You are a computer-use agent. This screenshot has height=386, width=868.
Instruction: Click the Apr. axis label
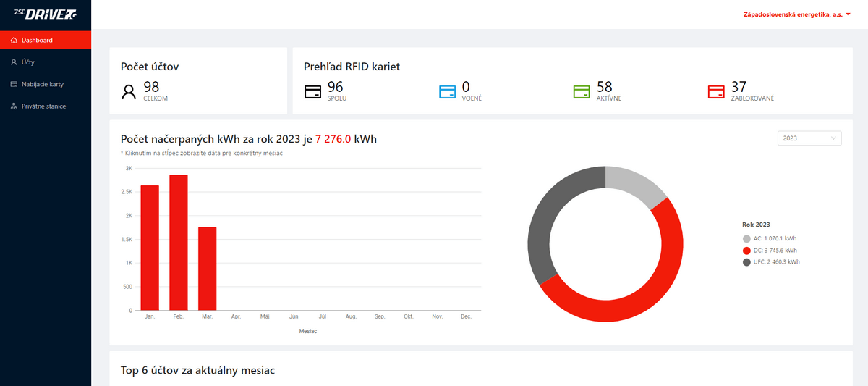tap(236, 317)
